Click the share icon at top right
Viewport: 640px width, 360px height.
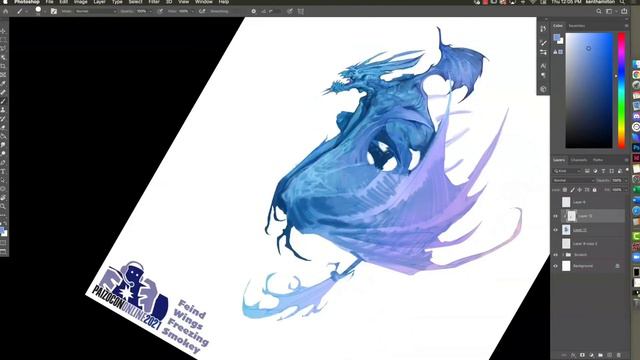624,11
